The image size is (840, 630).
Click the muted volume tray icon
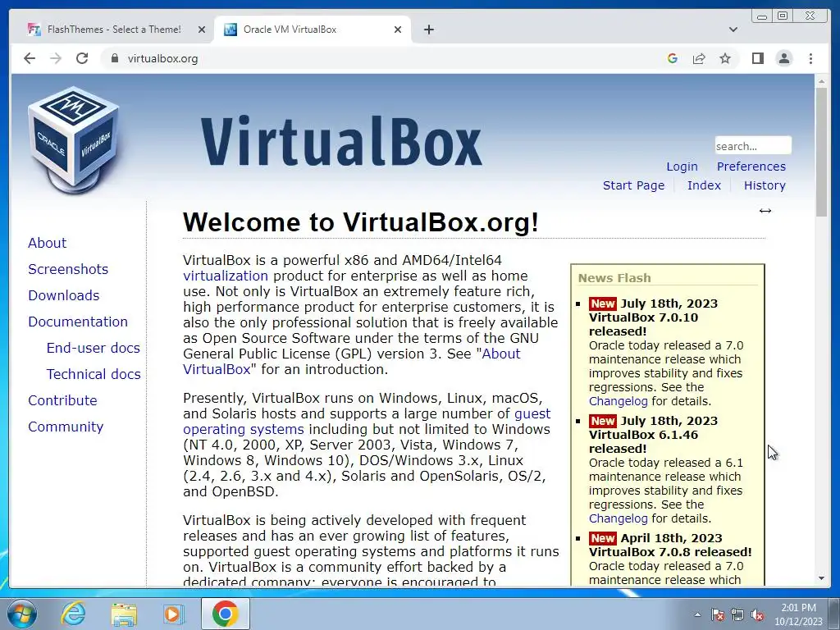coord(757,614)
